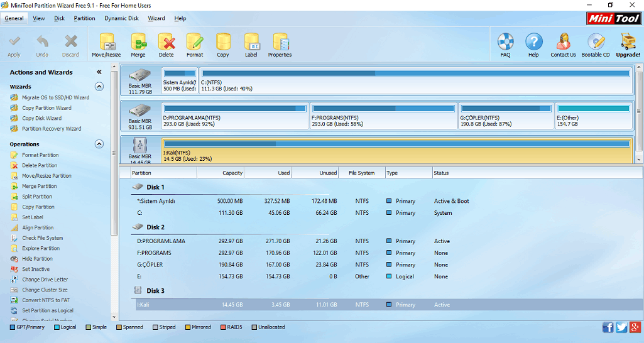Open the FAQ lifebuoy icon

506,41
